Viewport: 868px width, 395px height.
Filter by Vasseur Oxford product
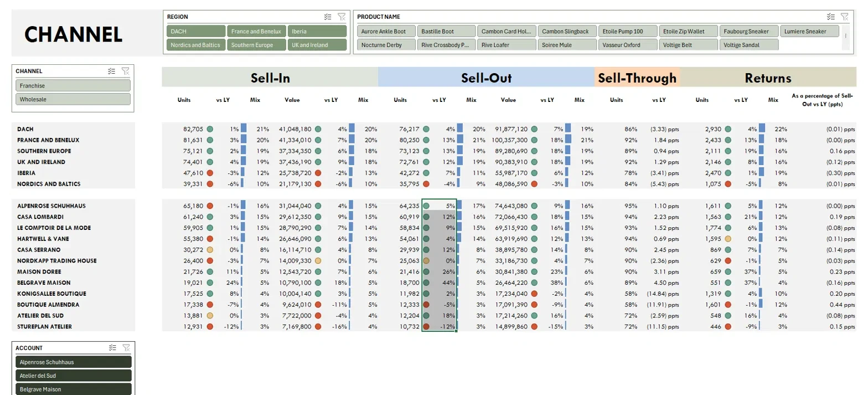(628, 45)
